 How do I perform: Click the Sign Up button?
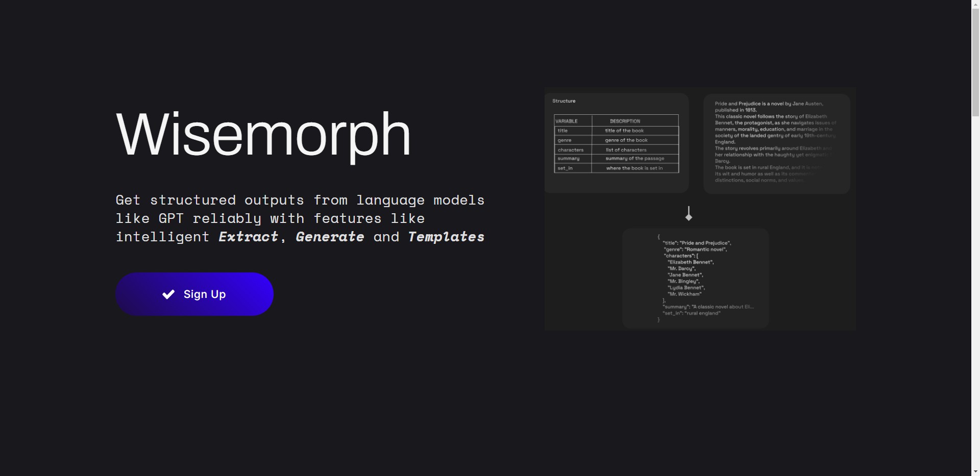coord(194,294)
